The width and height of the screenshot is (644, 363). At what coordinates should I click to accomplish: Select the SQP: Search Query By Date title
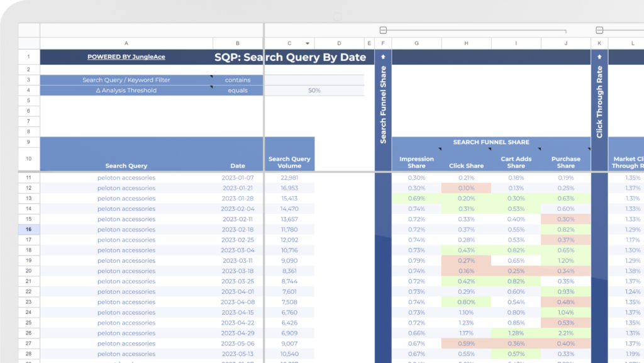[290, 57]
